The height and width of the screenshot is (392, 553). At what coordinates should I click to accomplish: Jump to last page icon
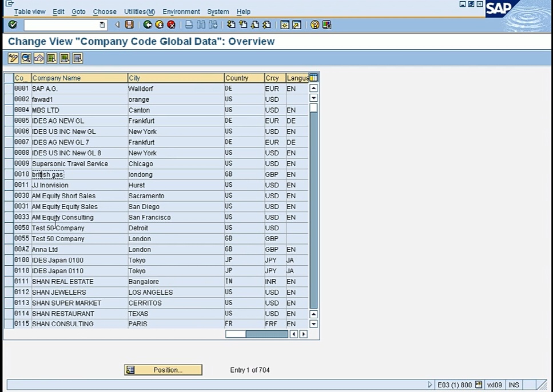point(267,25)
